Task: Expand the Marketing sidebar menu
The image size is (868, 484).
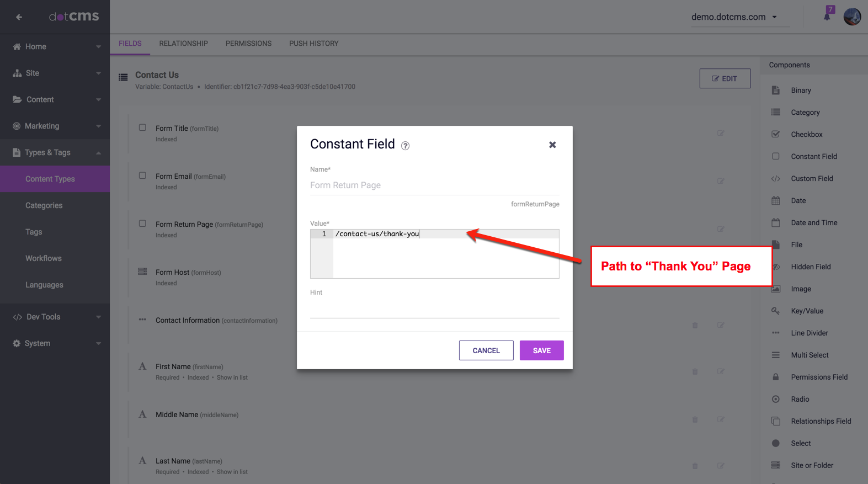Action: pyautogui.click(x=55, y=126)
